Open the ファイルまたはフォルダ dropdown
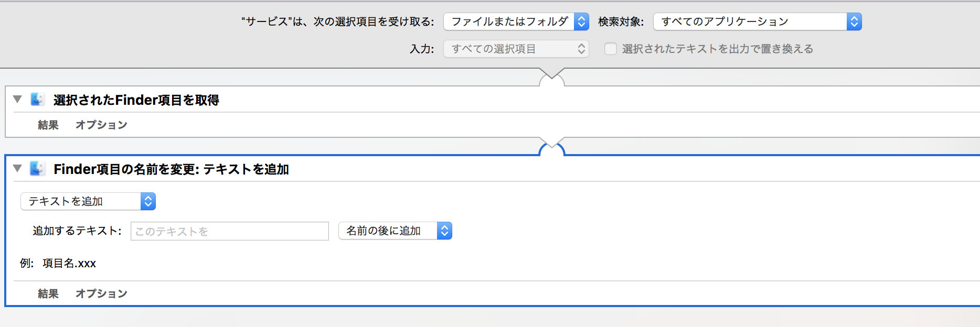Viewport: 980px width, 327px height. tap(516, 21)
